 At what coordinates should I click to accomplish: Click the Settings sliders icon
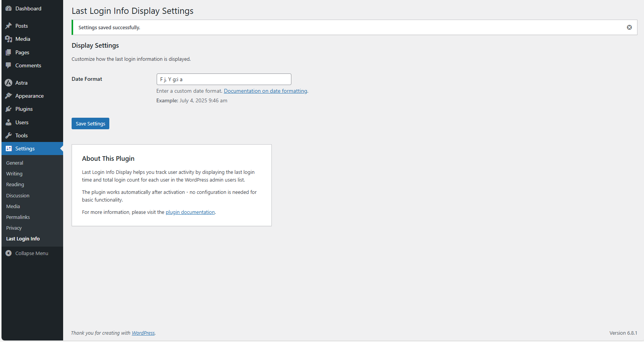pos(8,148)
